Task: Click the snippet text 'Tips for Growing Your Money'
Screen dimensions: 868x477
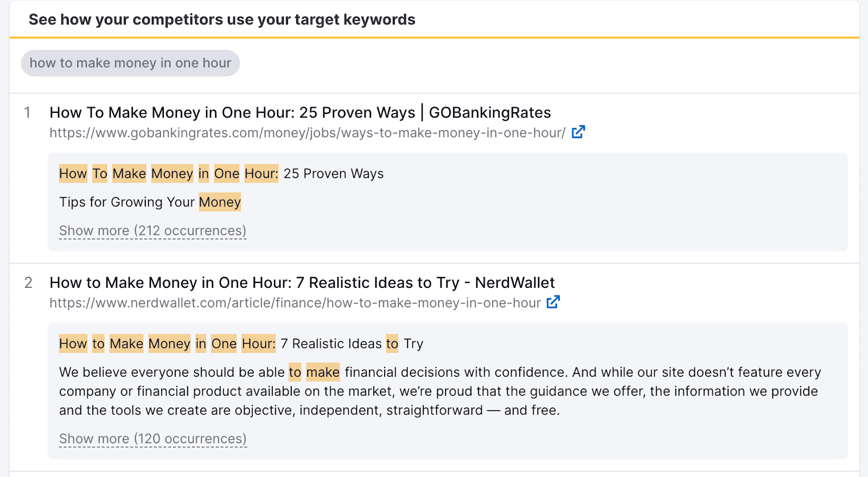Action: point(150,202)
